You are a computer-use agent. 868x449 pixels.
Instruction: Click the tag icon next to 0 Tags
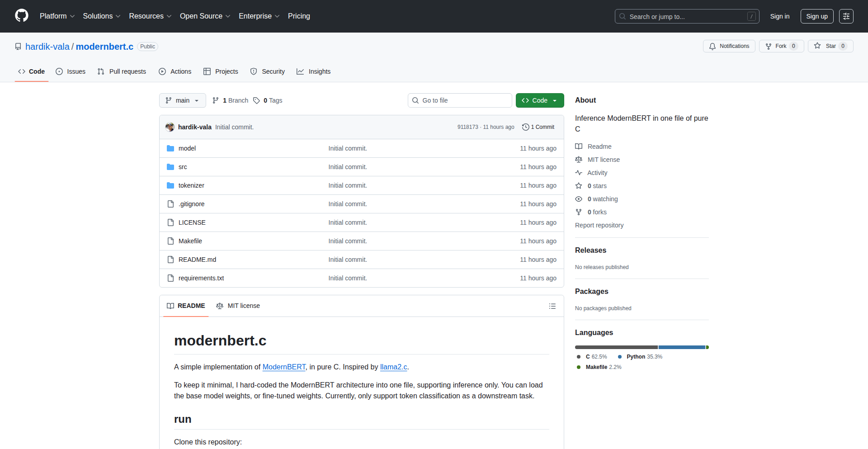[x=256, y=100]
